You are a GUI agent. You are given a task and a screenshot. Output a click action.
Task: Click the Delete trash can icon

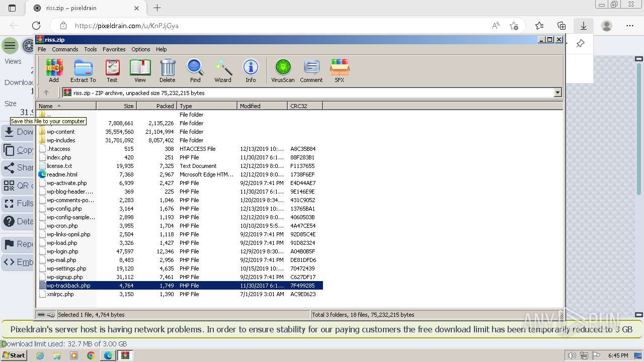(x=168, y=70)
